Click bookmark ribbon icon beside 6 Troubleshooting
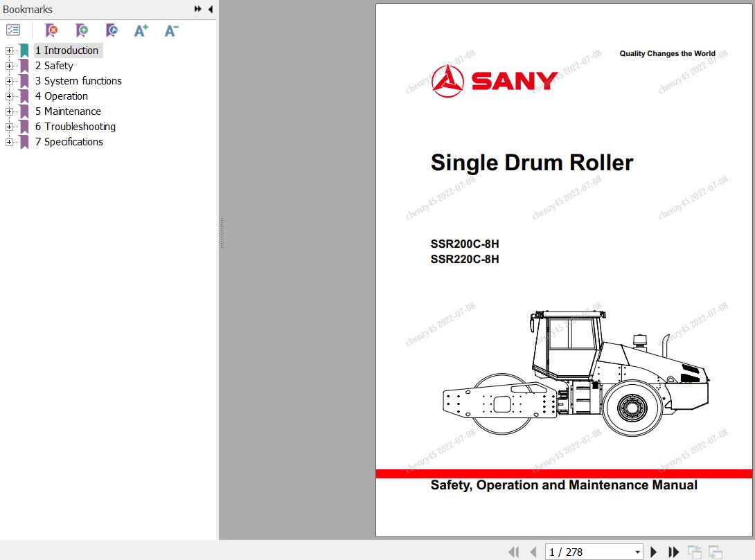The image size is (755, 560). (x=24, y=127)
